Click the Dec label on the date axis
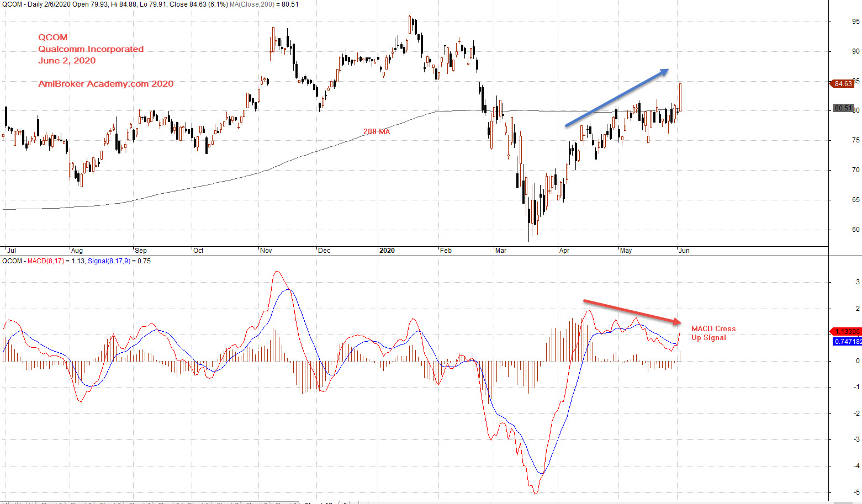The height and width of the screenshot is (504, 862). click(x=324, y=251)
